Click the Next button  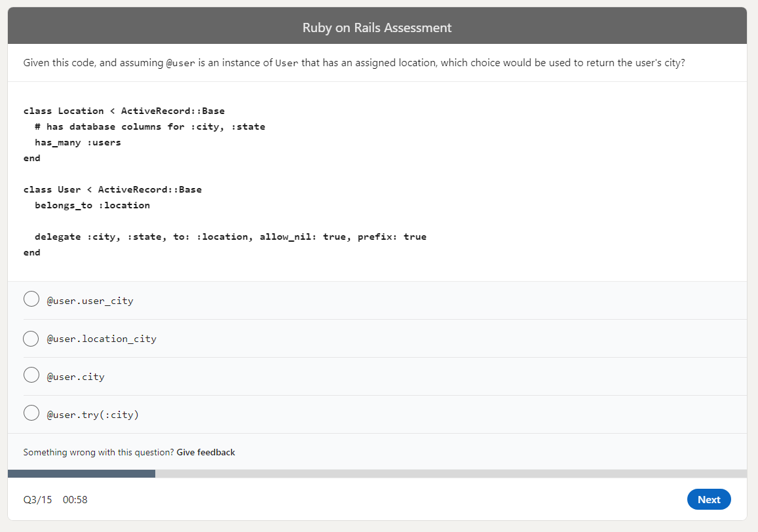tap(709, 499)
